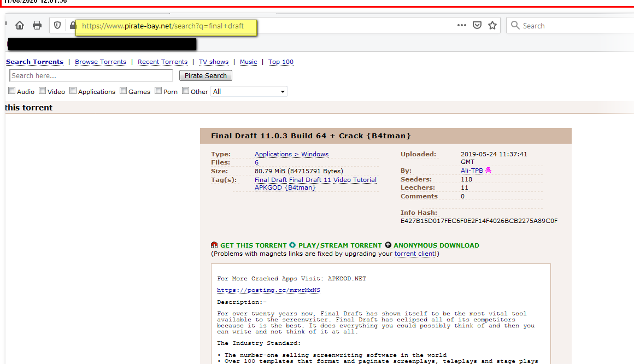Go to Browse Torrents menu item
The height and width of the screenshot is (364, 634).
click(x=101, y=62)
